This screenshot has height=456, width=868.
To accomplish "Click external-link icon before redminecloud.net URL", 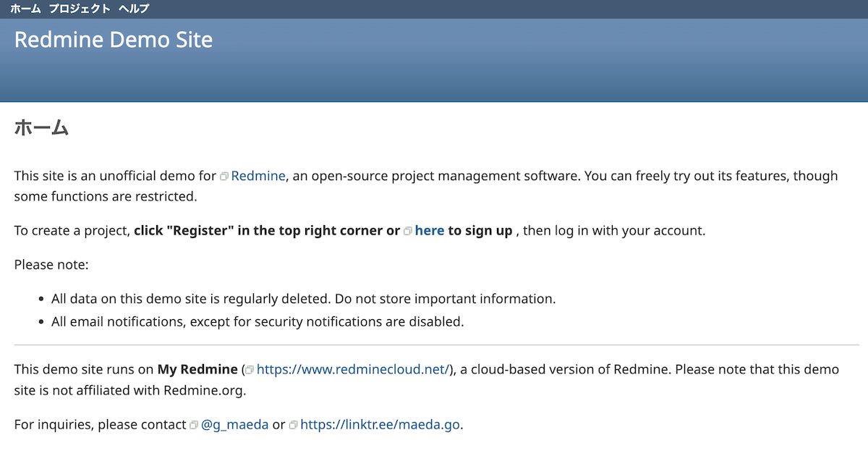I will pyautogui.click(x=250, y=370).
